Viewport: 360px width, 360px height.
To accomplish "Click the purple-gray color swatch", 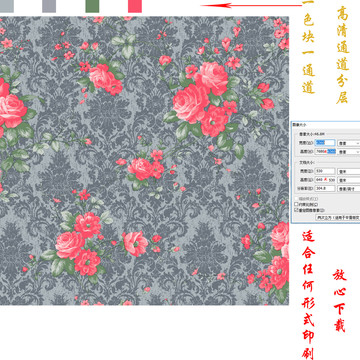I will [x=49, y=6].
